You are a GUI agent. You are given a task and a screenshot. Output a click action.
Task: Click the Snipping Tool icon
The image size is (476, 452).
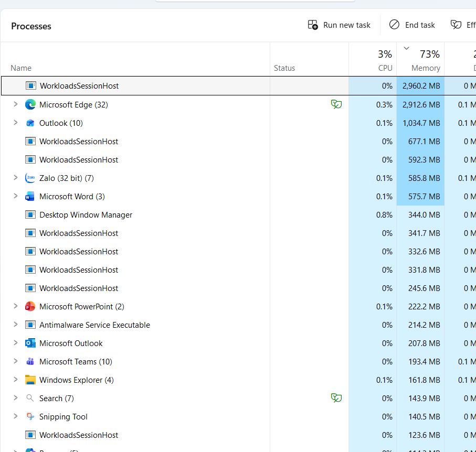pos(30,416)
